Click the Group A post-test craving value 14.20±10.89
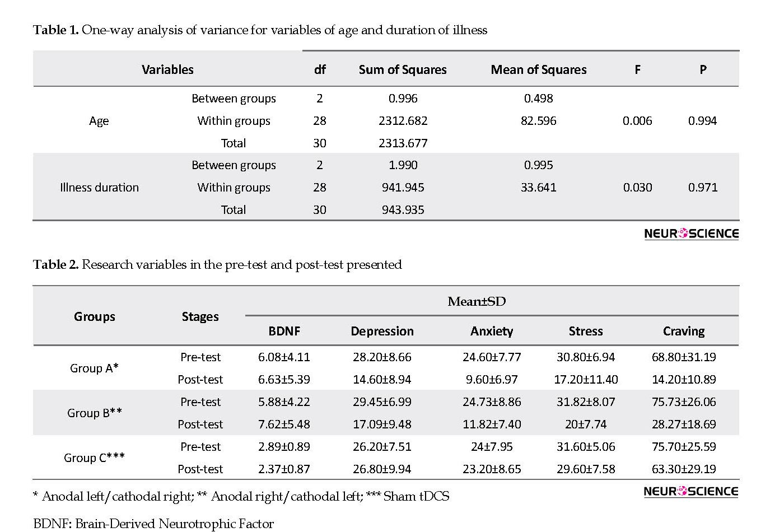This screenshot has width=770, height=532. (x=684, y=379)
